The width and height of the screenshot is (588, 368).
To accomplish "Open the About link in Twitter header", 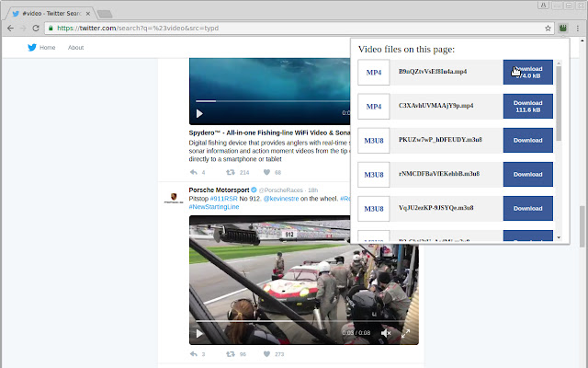I will coord(75,47).
